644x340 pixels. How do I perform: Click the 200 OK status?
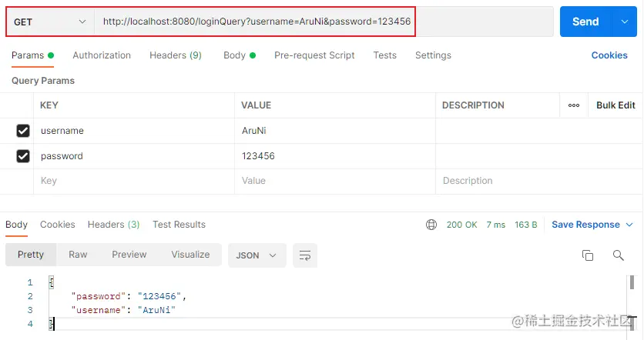tap(461, 225)
